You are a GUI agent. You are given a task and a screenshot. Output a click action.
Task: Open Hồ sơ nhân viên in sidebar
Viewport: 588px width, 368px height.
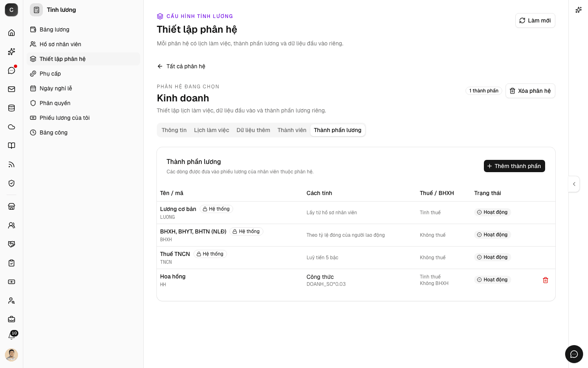[x=83, y=44]
